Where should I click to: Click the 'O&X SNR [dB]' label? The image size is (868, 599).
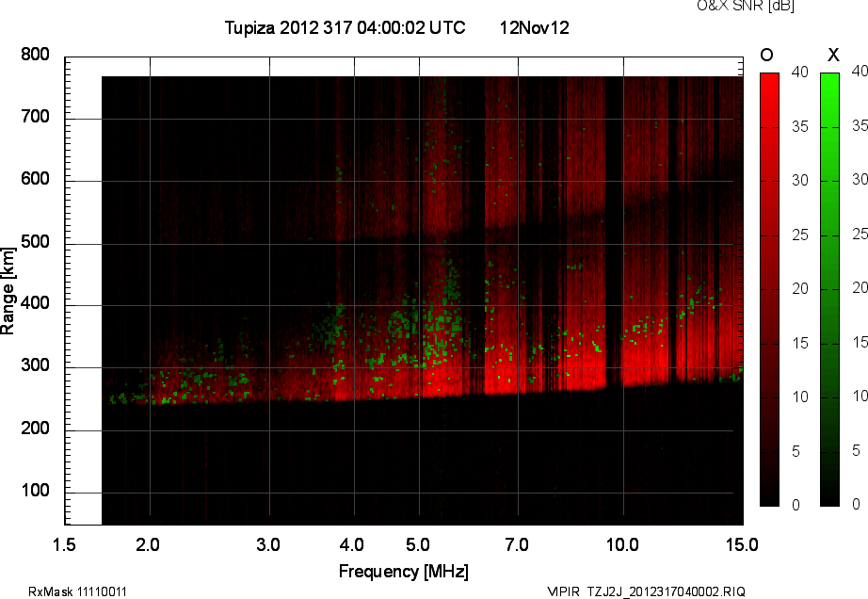coord(745,7)
